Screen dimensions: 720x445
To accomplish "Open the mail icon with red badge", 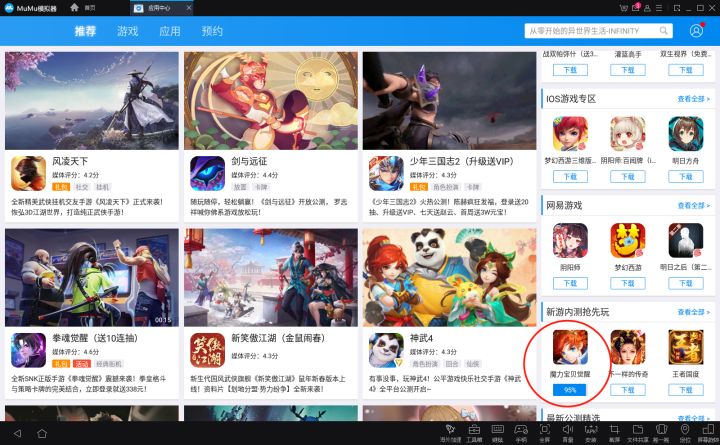I will (x=636, y=8).
